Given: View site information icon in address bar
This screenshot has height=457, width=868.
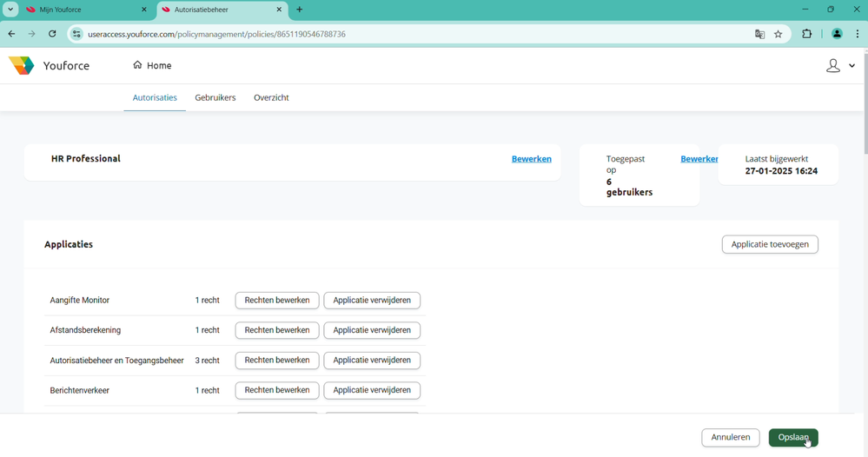Looking at the screenshot, I should tap(76, 34).
